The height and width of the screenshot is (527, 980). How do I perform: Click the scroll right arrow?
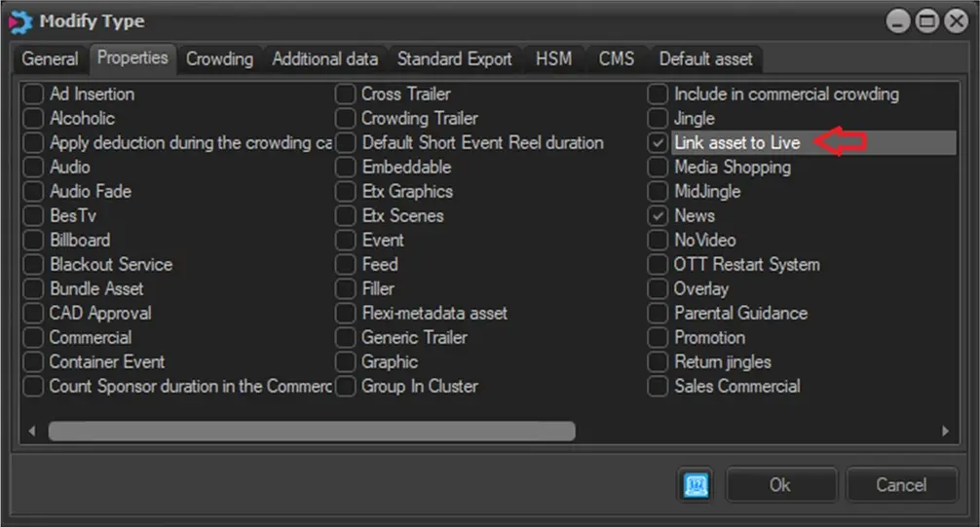(x=944, y=431)
